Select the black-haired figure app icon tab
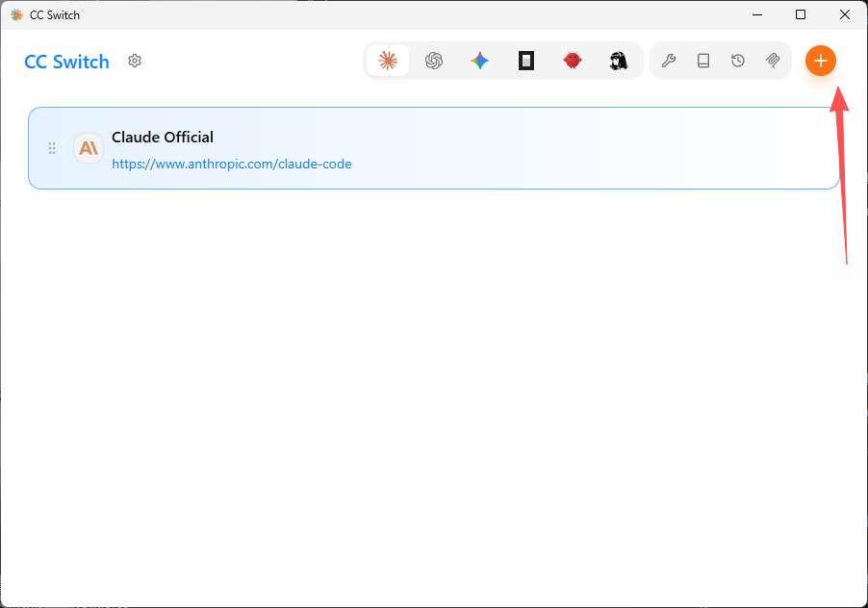The image size is (868, 608). coord(619,61)
